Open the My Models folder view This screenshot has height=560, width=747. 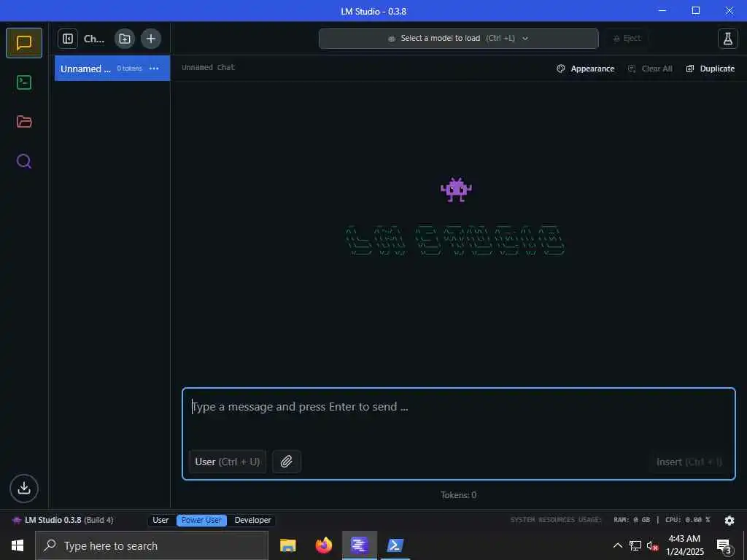(x=24, y=122)
